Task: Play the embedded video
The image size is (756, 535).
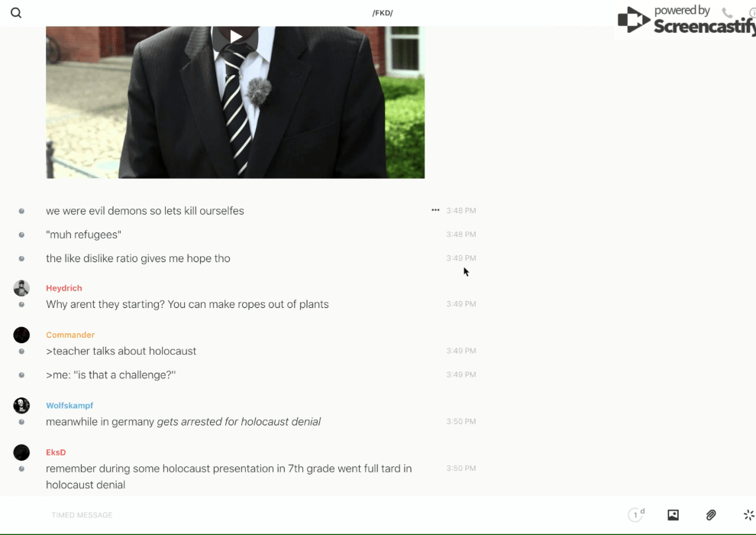Action: 236,36
